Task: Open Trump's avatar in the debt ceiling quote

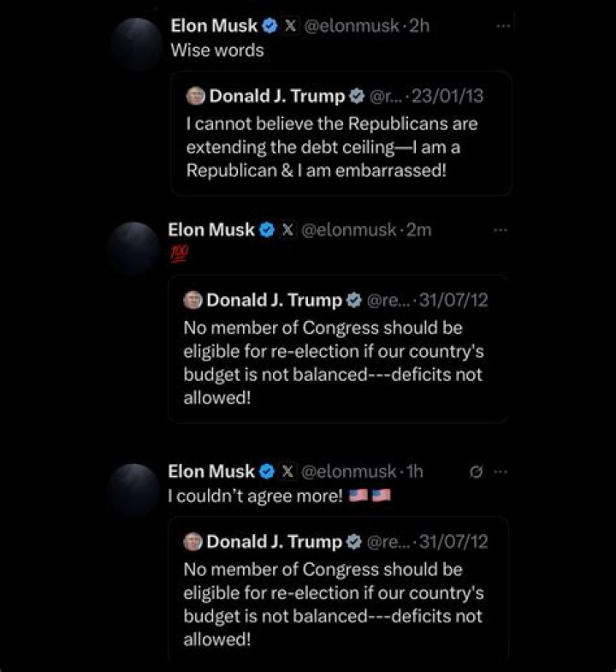Action: pyautogui.click(x=195, y=96)
